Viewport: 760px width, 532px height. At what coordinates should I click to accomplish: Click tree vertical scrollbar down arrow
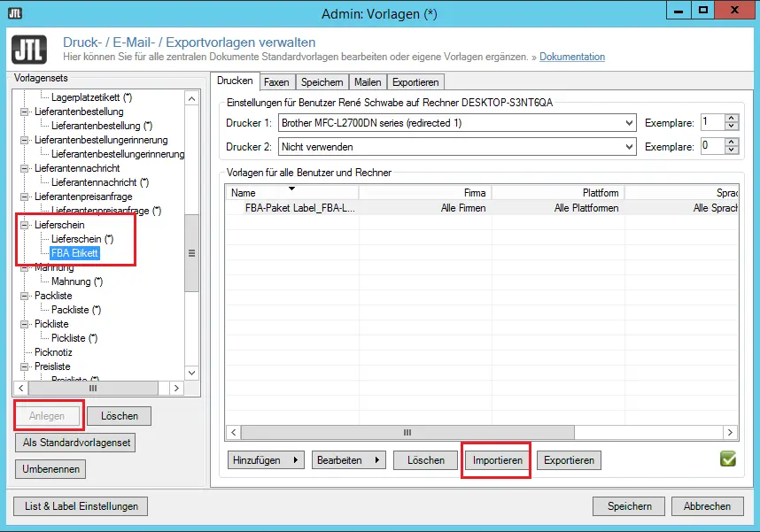(192, 373)
